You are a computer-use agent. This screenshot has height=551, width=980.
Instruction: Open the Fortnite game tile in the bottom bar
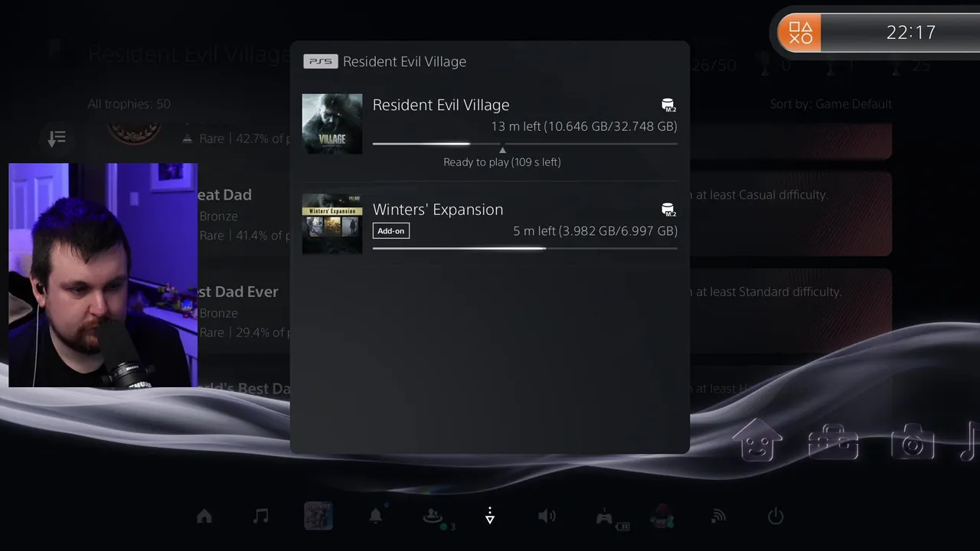point(318,516)
